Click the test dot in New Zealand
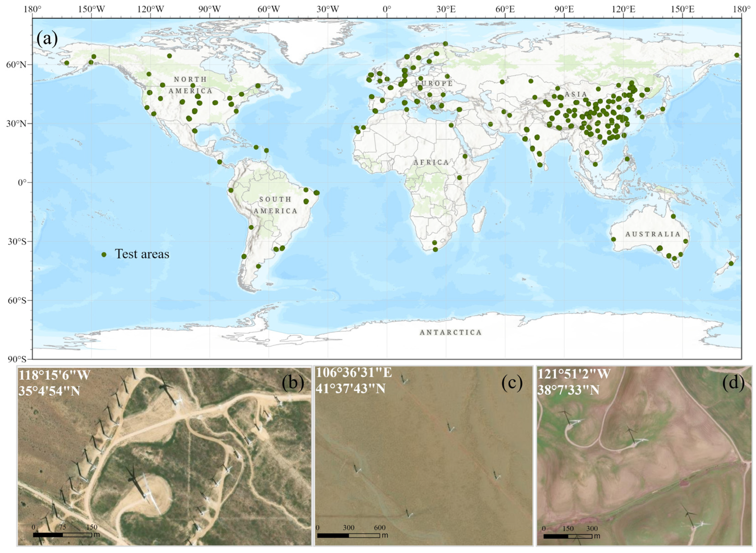The image size is (756, 553). pos(731,263)
